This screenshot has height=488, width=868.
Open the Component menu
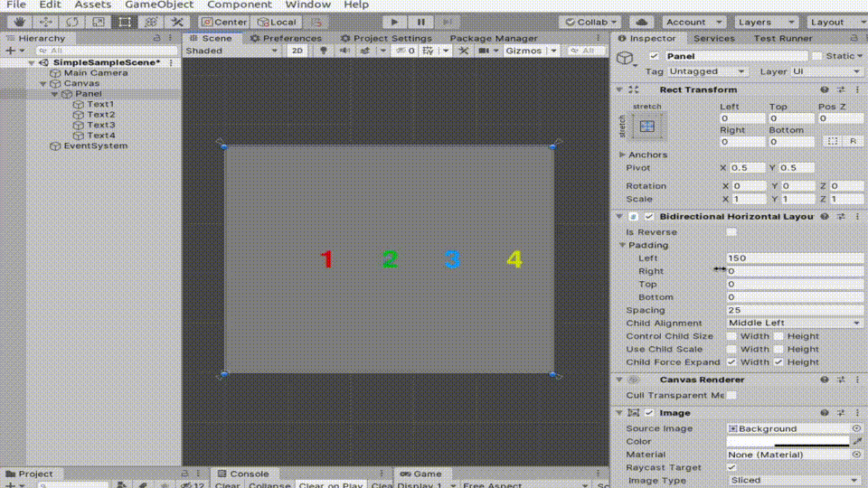click(x=239, y=5)
